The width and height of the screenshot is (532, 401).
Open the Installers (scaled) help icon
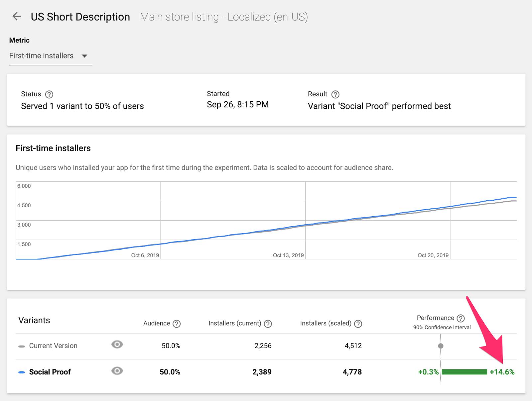click(x=358, y=324)
